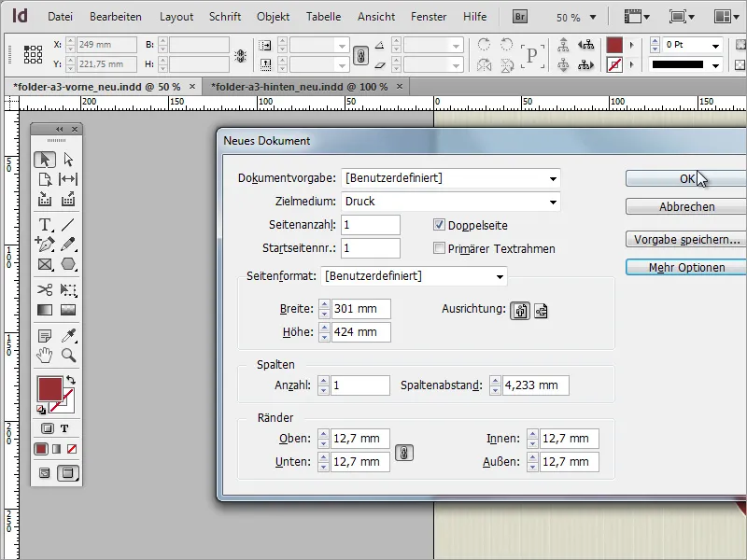Open the Datei menu
Screen dimensions: 747x560
pyautogui.click(x=60, y=17)
